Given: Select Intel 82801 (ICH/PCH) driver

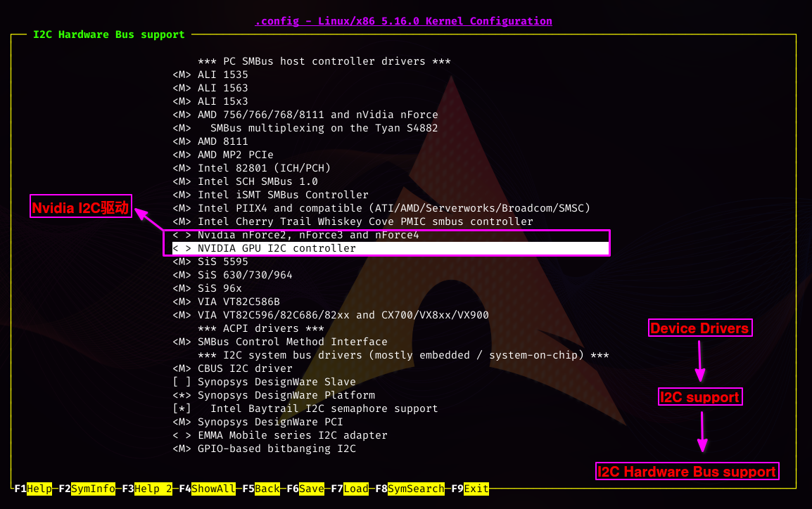Looking at the screenshot, I should (x=264, y=168).
